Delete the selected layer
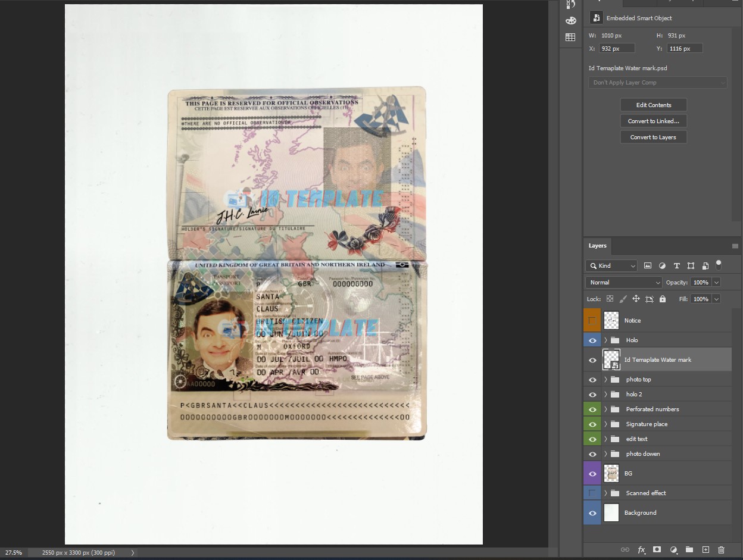743x560 pixels. 722,550
